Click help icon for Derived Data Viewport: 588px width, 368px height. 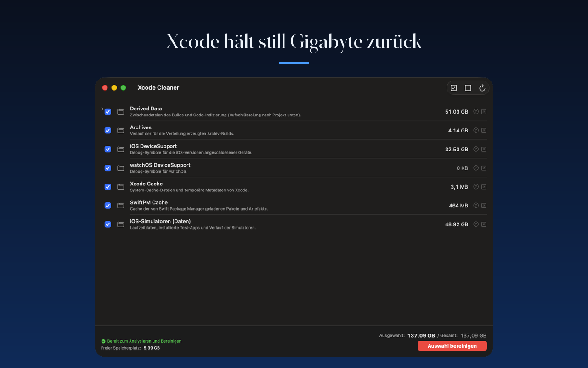pyautogui.click(x=476, y=112)
